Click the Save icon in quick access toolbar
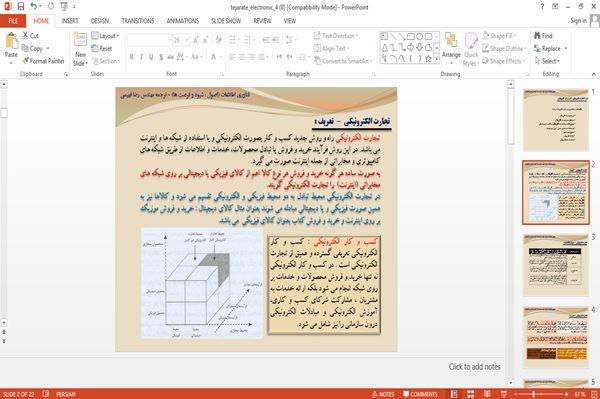Screen dimensions: 600x399 coord(21,7)
